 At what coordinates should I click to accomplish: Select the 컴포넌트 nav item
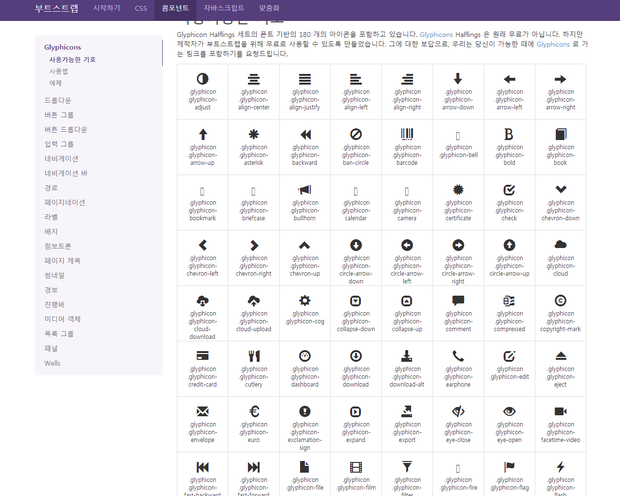point(175,8)
